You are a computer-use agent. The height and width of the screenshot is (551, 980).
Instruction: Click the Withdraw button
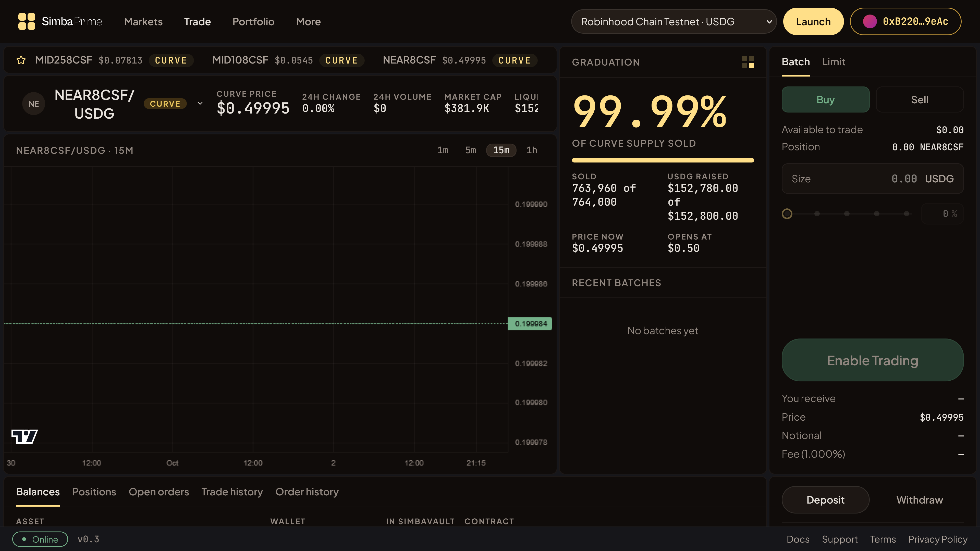pyautogui.click(x=920, y=500)
